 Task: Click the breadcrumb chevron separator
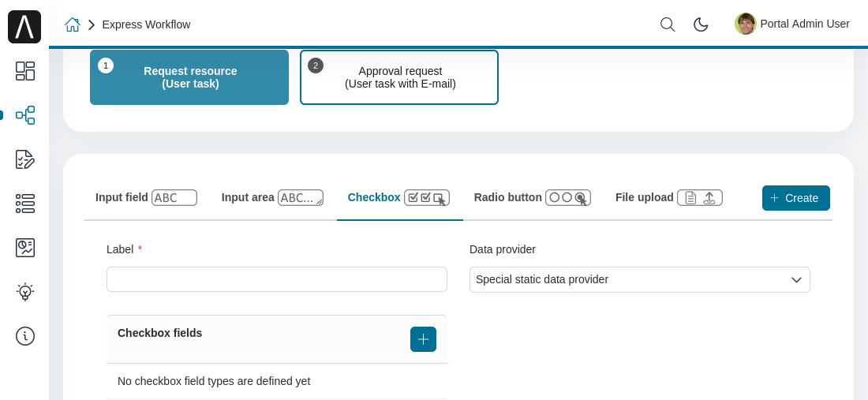point(92,25)
